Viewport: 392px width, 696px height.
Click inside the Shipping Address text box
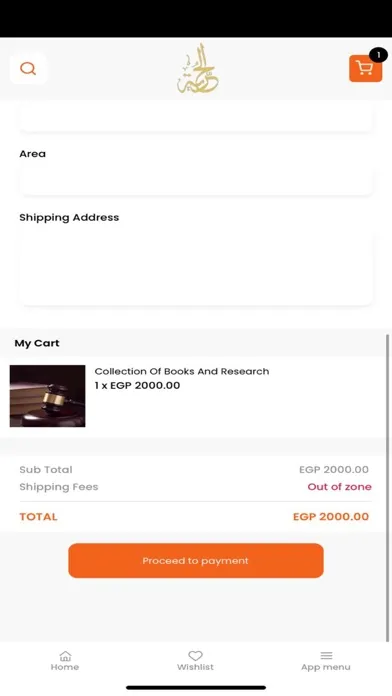(196, 268)
